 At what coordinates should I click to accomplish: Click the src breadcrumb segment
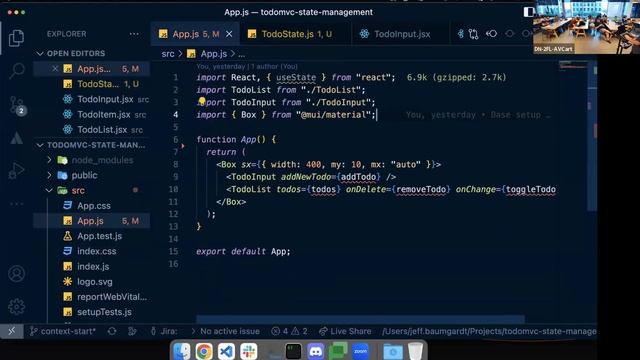point(168,54)
